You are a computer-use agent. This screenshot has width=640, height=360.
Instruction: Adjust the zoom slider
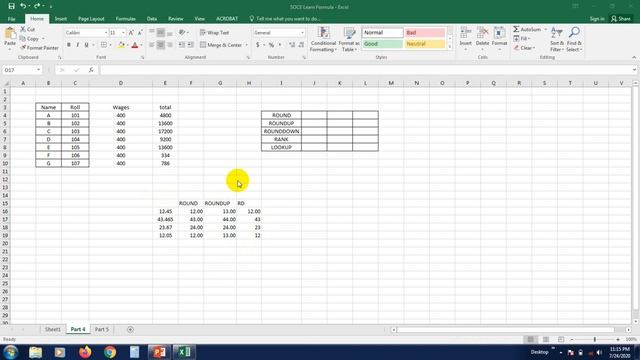[x=595, y=340]
